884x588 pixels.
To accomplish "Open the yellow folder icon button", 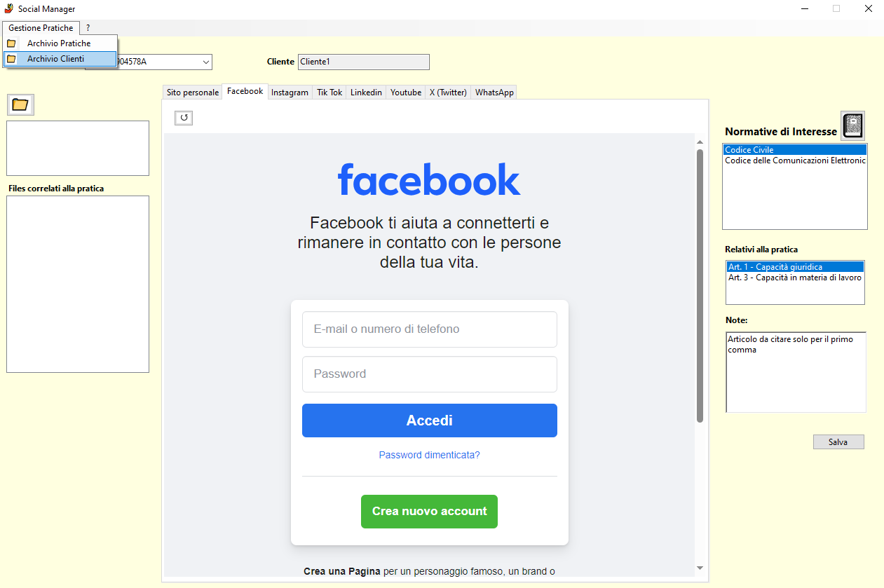I will pos(20,104).
